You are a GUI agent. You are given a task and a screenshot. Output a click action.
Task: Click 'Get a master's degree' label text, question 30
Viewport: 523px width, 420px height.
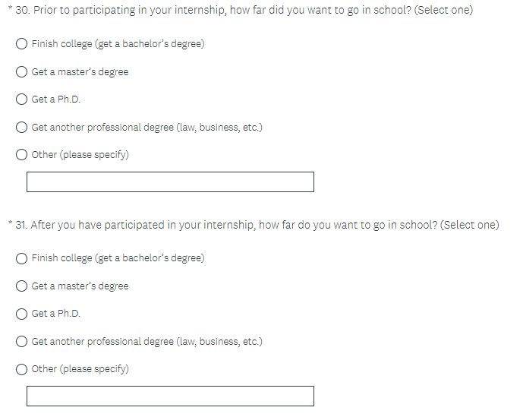pyautogui.click(x=80, y=72)
